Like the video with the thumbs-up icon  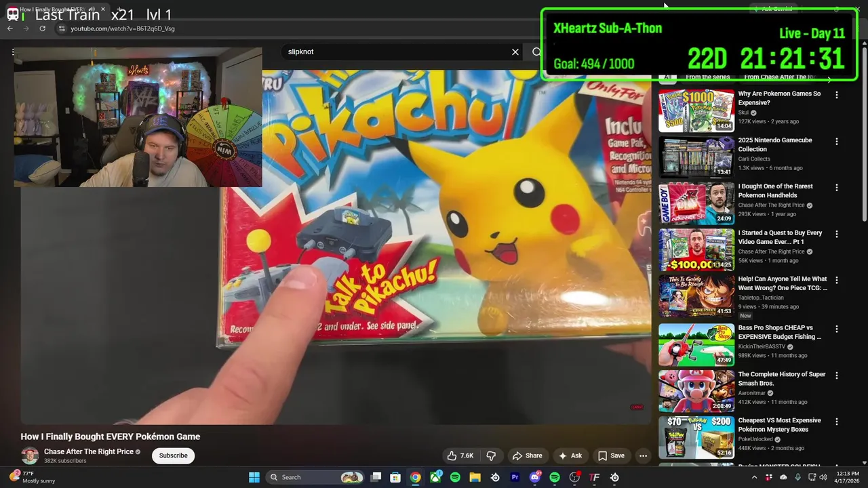tap(459, 455)
